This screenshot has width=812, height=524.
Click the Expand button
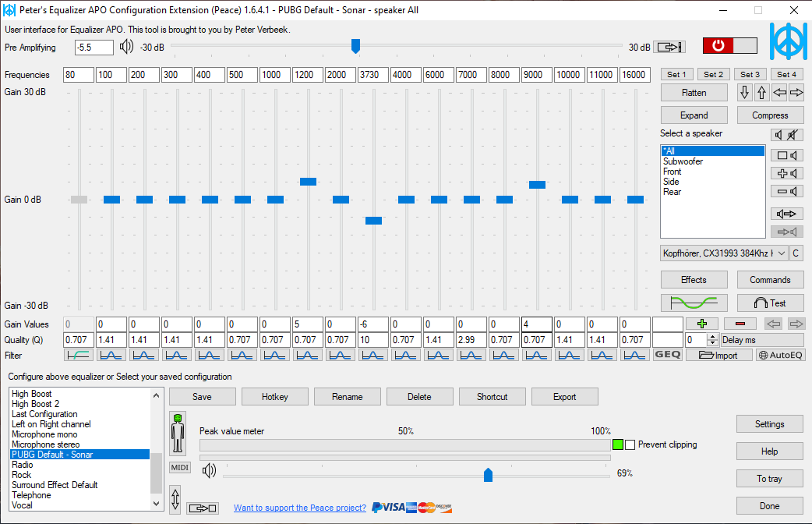click(x=694, y=115)
